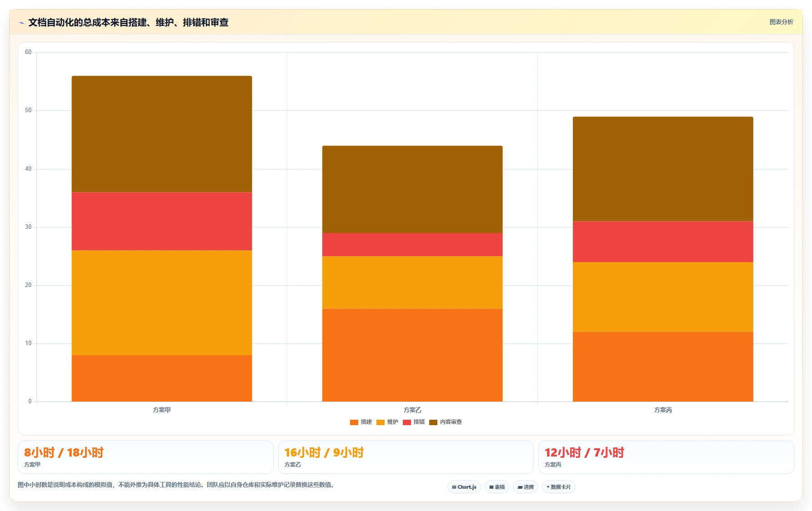This screenshot has width=812, height=511.
Task: Click the 维护 segment of the 方案乙 bar
Action: (412, 283)
